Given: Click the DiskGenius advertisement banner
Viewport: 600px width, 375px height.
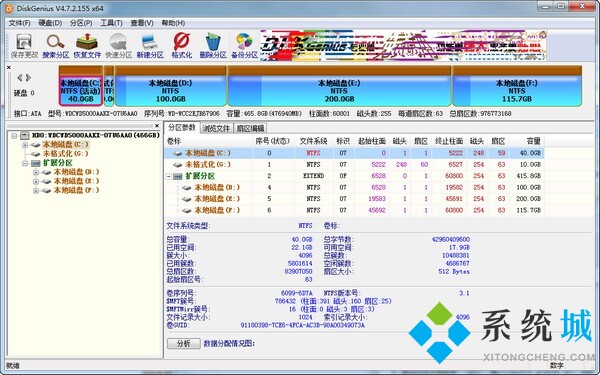Looking at the screenshot, I should point(403,46).
